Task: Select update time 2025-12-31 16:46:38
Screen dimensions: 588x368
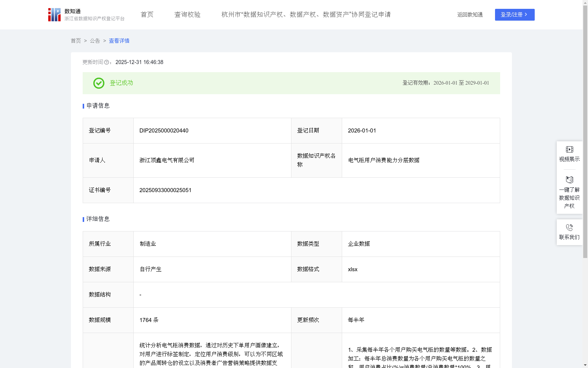Action: [x=139, y=62]
